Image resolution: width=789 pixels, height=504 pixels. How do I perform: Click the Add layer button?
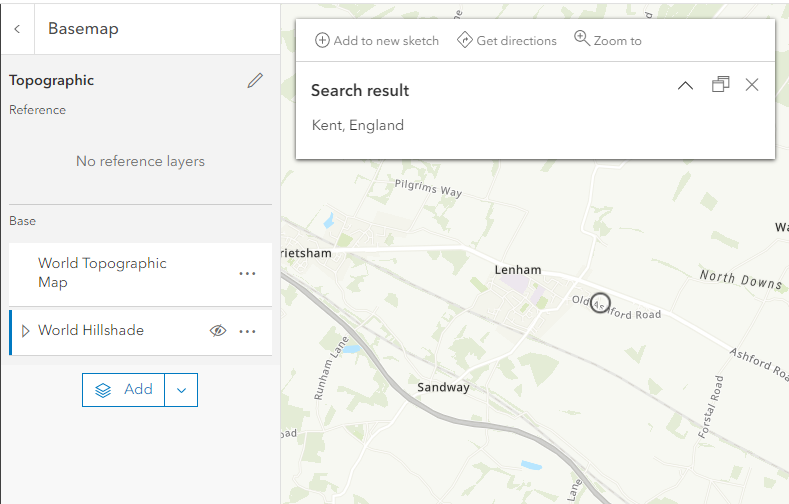[124, 390]
